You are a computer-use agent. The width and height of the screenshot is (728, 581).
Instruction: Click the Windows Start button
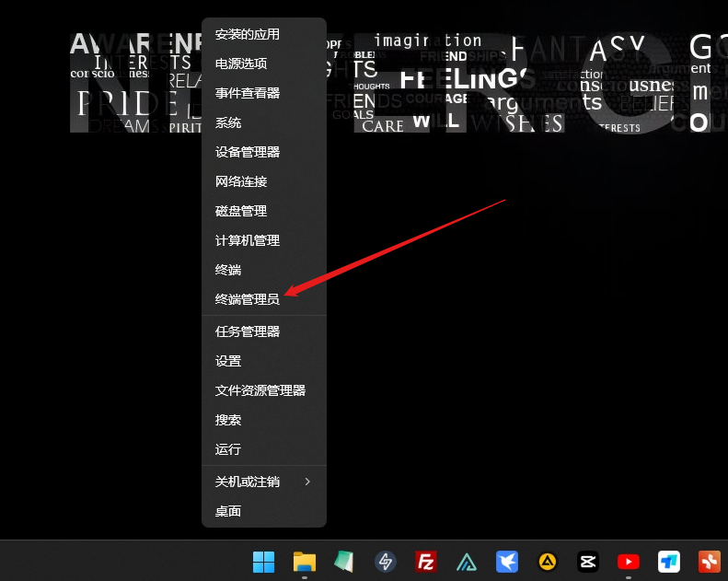point(263,561)
